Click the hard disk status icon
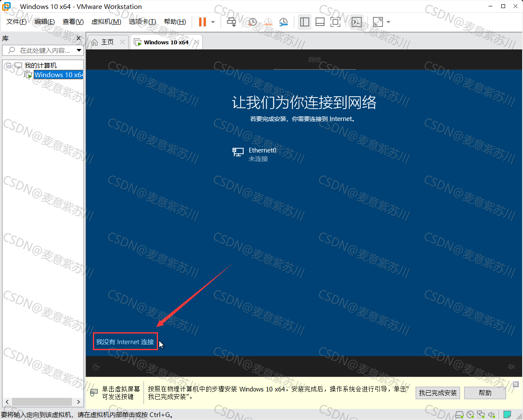The width and height of the screenshot is (523, 420). click(x=460, y=414)
